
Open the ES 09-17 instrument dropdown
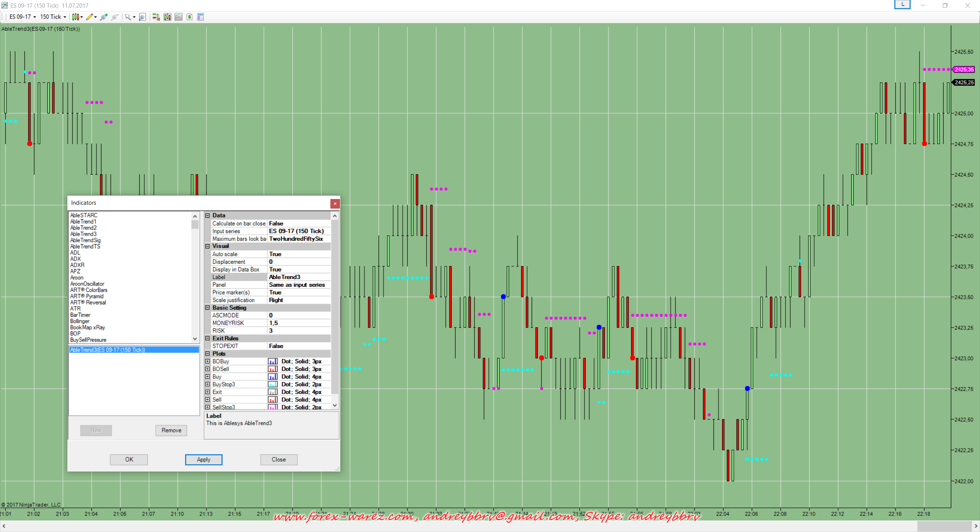click(x=23, y=17)
